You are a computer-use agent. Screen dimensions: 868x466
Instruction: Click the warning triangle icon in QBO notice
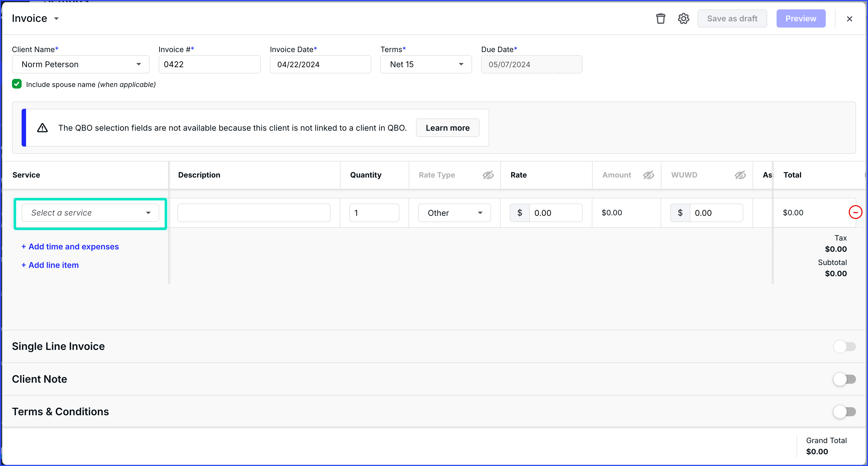(42, 128)
